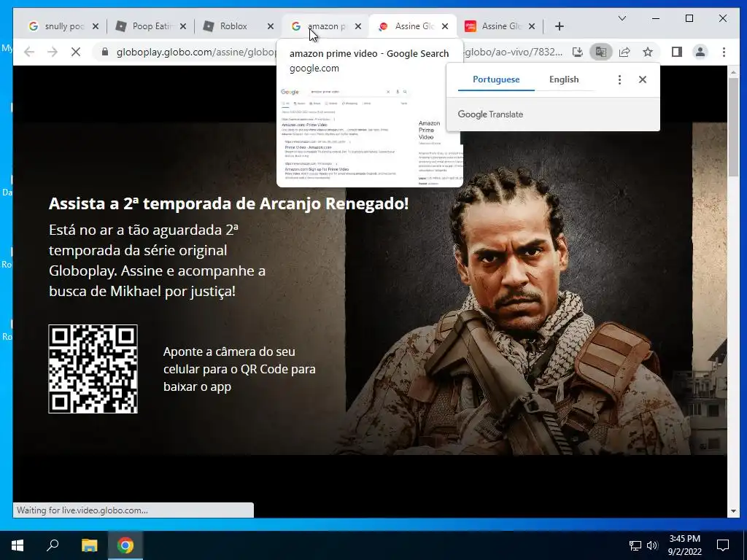Click the vertical scrollbar thumb
The height and width of the screenshot is (560, 747).
click(733, 127)
